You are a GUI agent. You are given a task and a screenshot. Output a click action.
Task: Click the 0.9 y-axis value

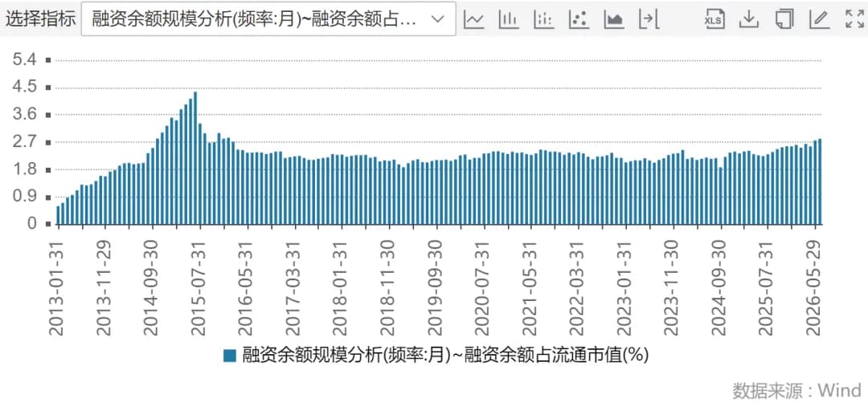pos(24,197)
